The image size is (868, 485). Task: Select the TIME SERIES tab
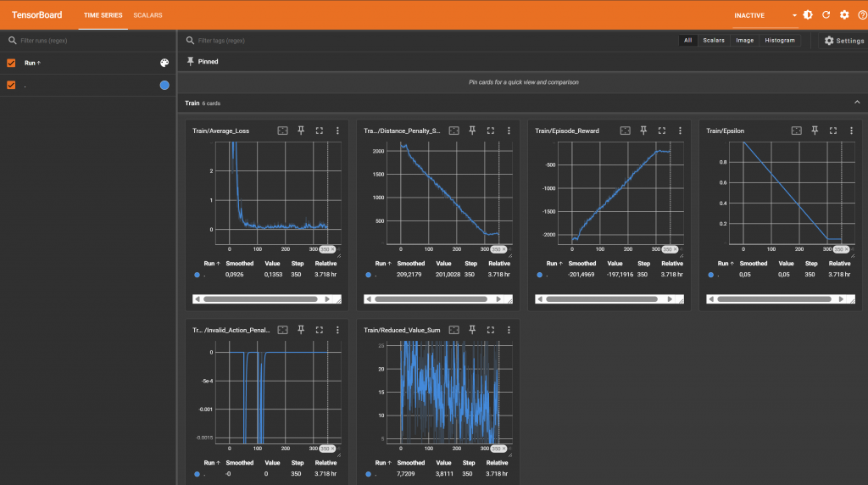coord(102,15)
